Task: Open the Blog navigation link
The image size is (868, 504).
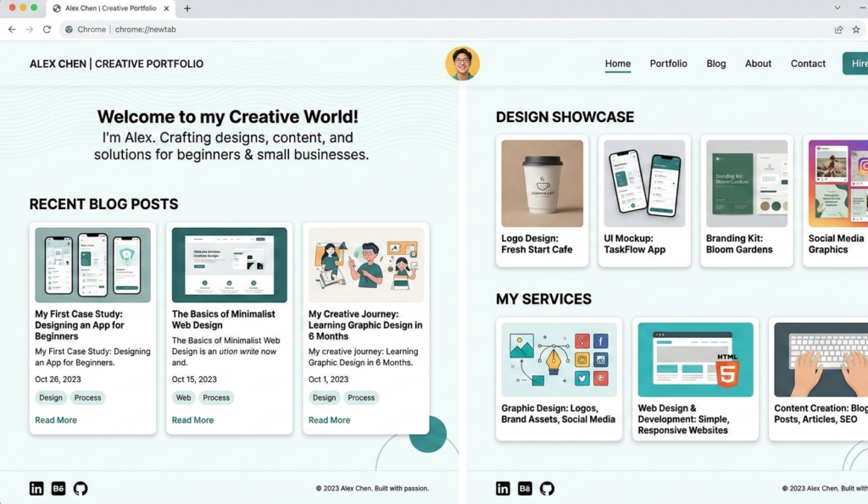Action: click(715, 64)
